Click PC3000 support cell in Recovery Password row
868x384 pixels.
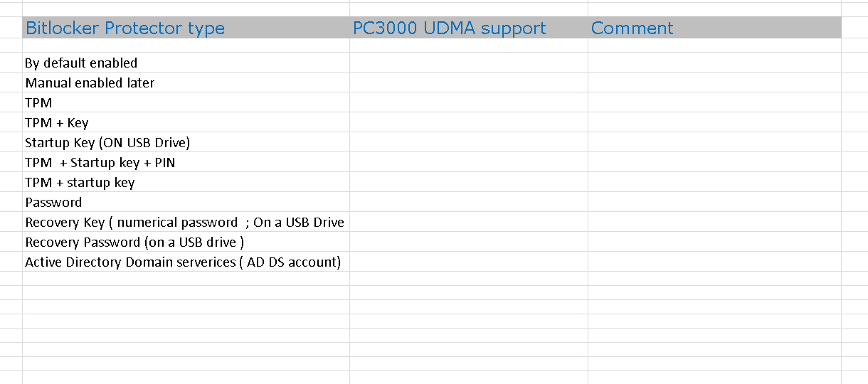tap(469, 242)
